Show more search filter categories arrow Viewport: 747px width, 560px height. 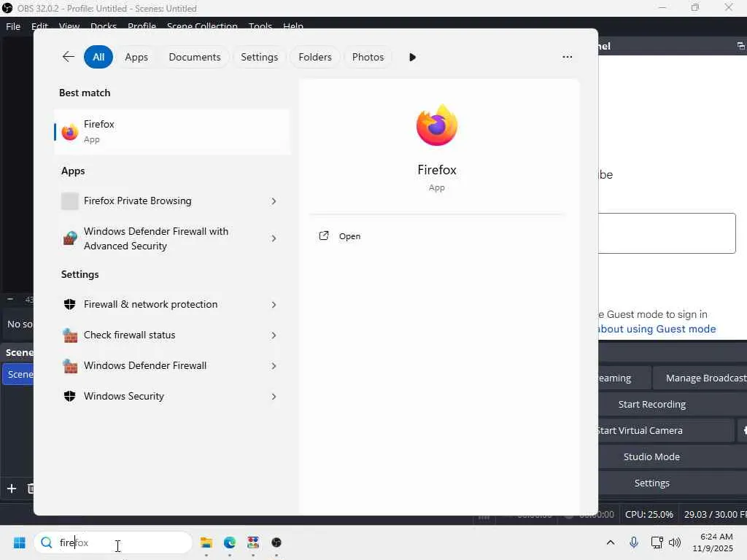(412, 57)
